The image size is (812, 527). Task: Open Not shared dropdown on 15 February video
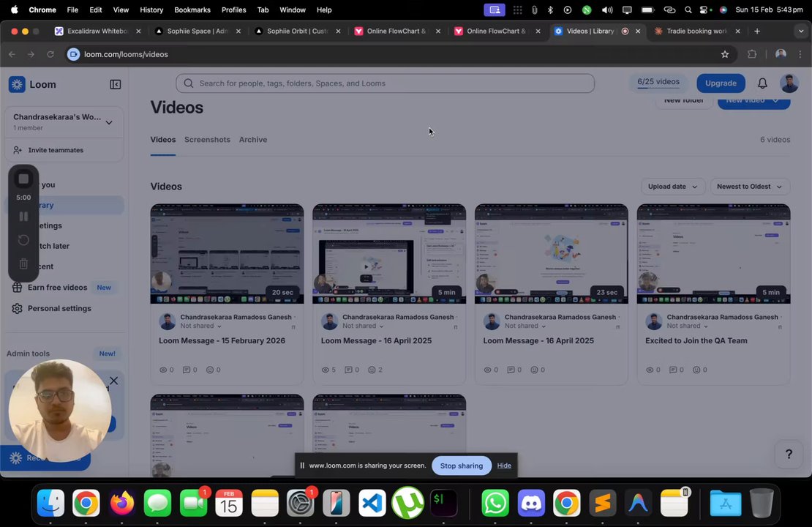(x=201, y=326)
